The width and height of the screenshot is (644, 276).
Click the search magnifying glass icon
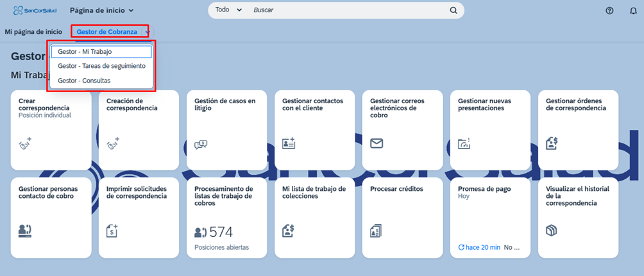[x=453, y=10]
